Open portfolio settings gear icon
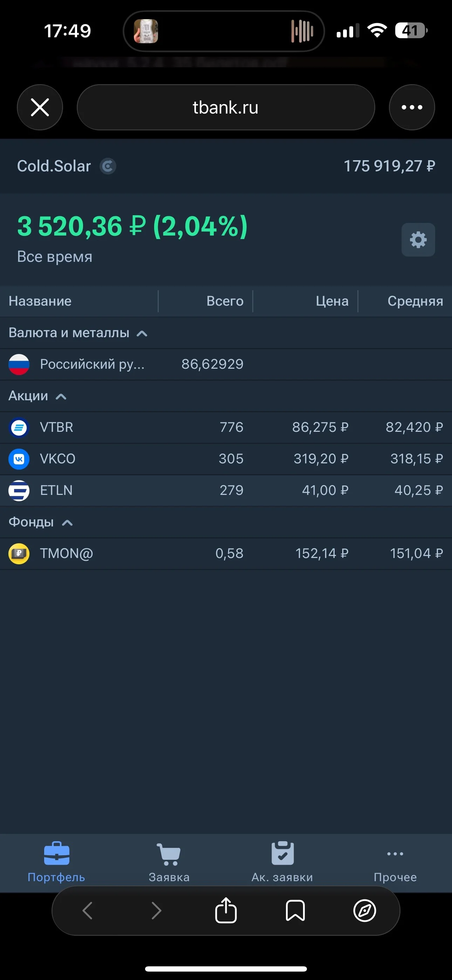This screenshot has width=452, height=980. click(418, 240)
